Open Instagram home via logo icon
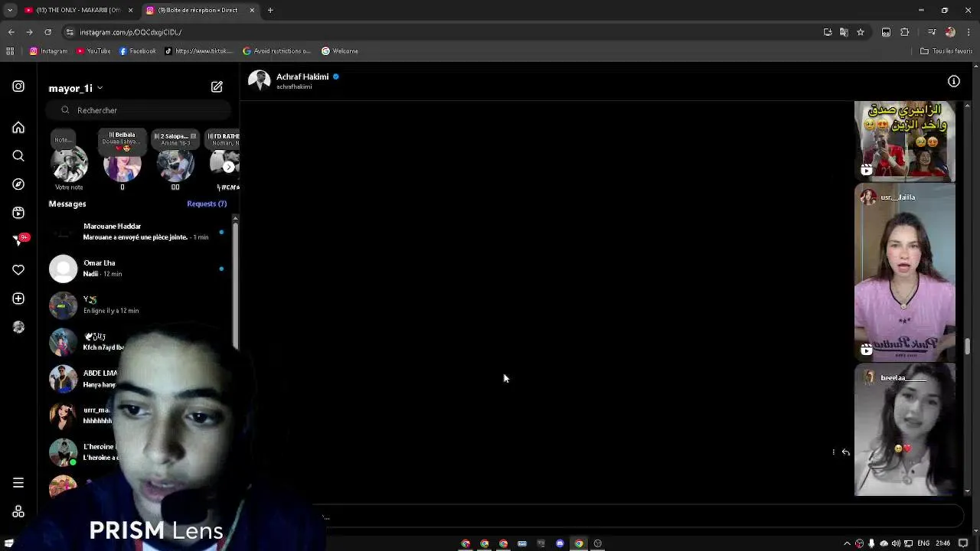The width and height of the screenshot is (980, 551). (18, 86)
